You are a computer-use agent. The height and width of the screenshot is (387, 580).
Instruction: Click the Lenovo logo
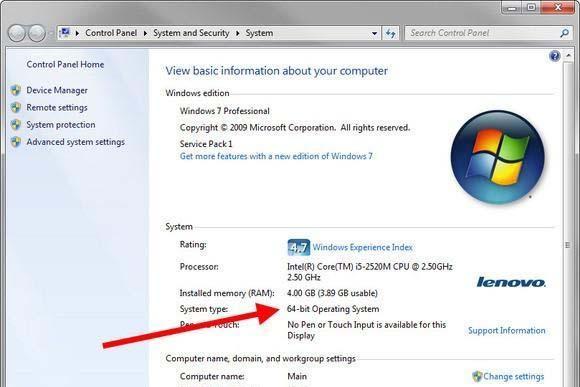(x=511, y=282)
